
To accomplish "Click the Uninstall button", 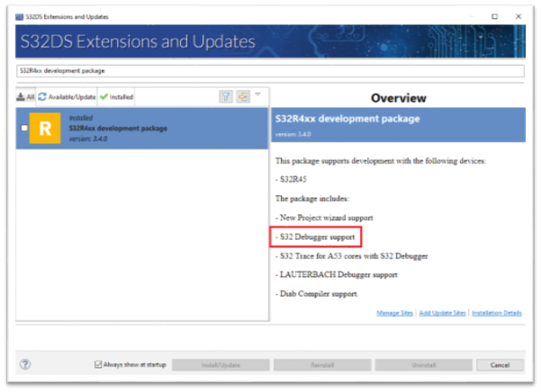I will tap(423, 365).
